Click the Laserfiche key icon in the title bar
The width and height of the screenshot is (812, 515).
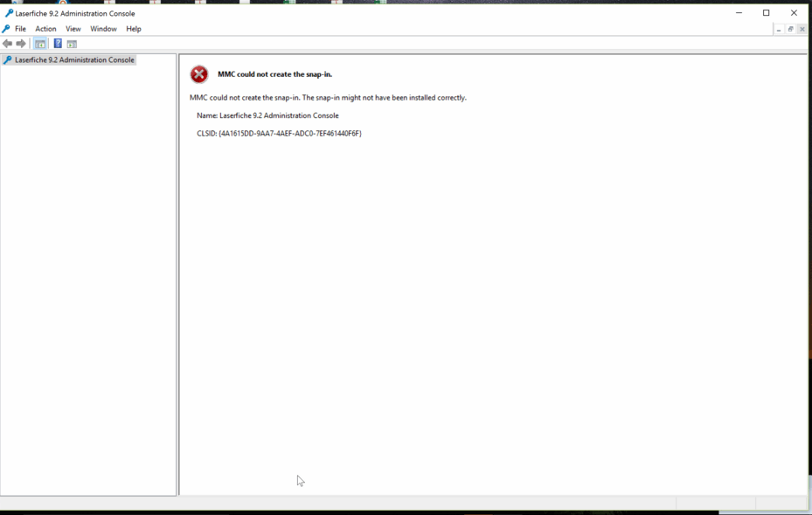(x=7, y=12)
